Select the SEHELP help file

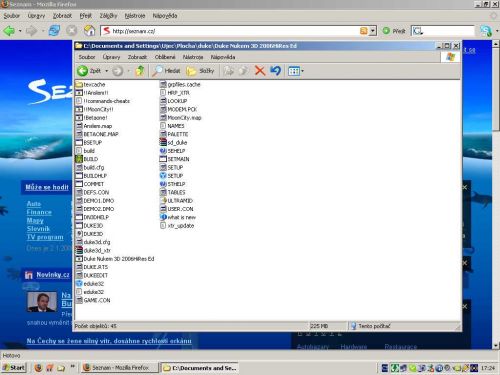(x=172, y=151)
